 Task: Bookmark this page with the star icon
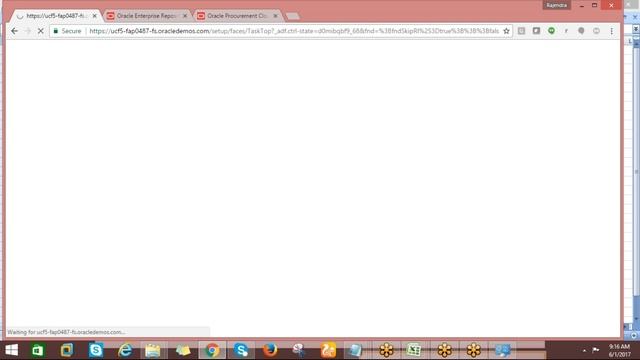click(x=507, y=31)
